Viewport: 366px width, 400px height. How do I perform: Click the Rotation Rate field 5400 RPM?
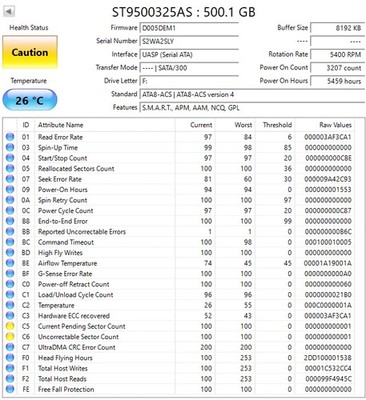pos(338,54)
